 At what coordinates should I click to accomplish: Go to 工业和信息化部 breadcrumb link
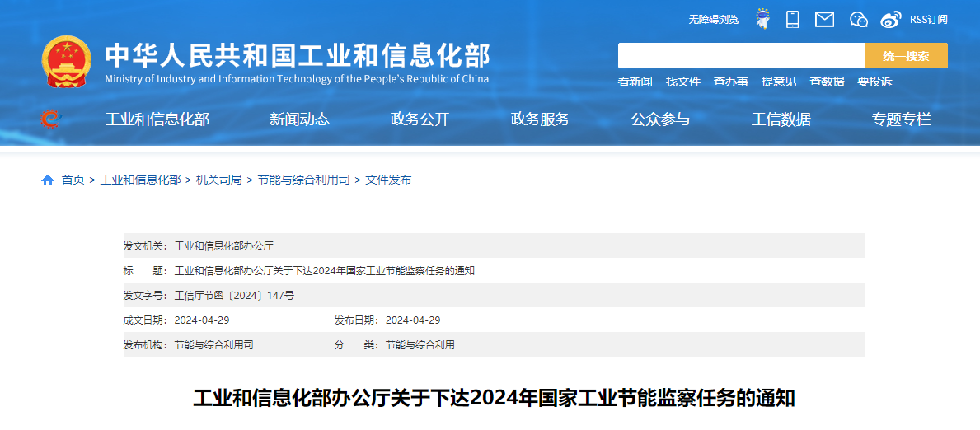coord(141,180)
